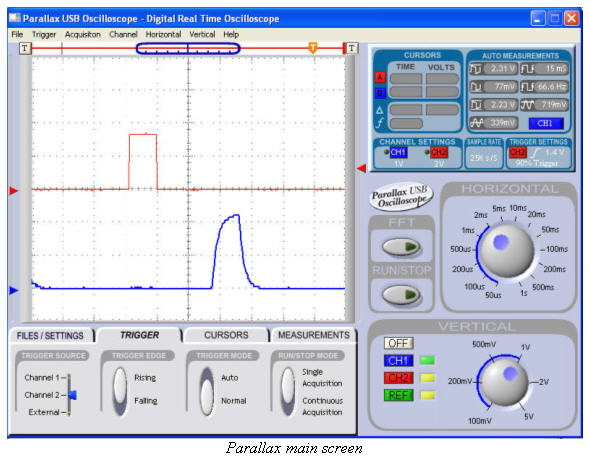The height and width of the screenshot is (461, 590).
Task: Open the Vertical menu
Action: click(202, 35)
